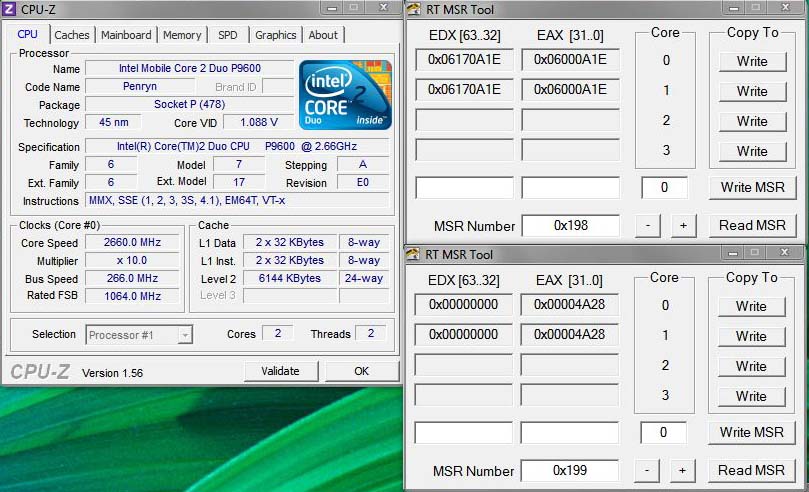
Task: Click the 6144 KBytes Level 2 cache value
Action: (x=289, y=278)
